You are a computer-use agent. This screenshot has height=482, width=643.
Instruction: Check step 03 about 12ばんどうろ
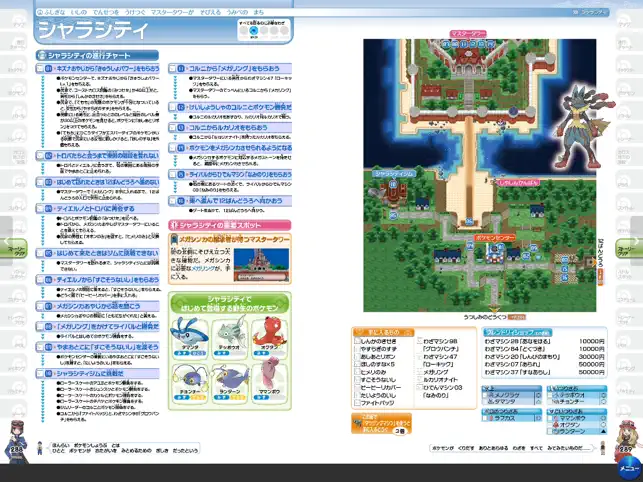(40, 182)
